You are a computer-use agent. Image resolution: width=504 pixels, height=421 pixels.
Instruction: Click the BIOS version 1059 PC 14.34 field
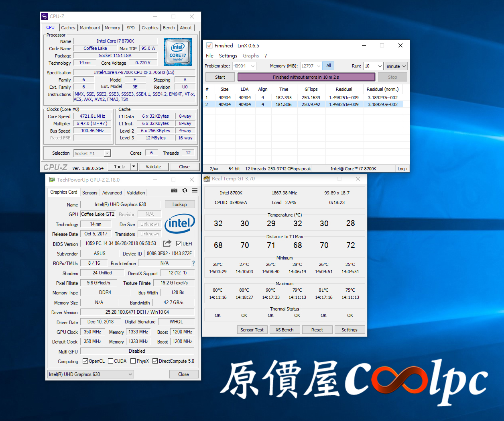[x=120, y=243]
